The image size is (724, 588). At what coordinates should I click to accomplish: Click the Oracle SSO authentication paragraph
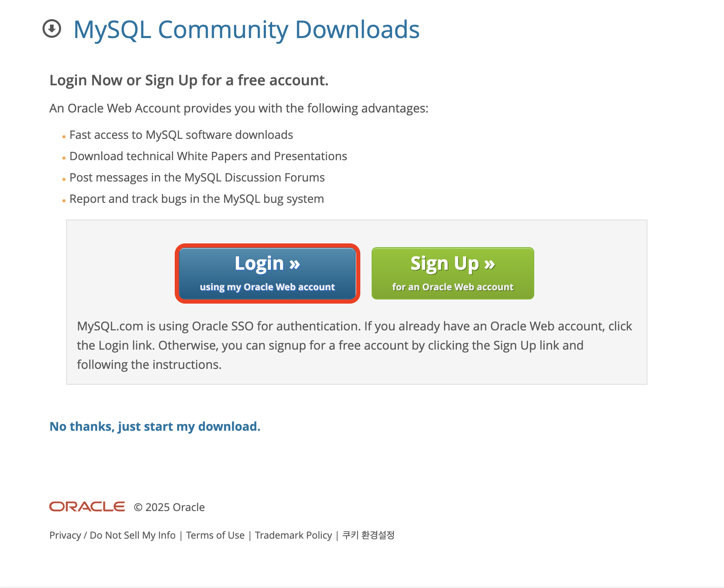(354, 345)
